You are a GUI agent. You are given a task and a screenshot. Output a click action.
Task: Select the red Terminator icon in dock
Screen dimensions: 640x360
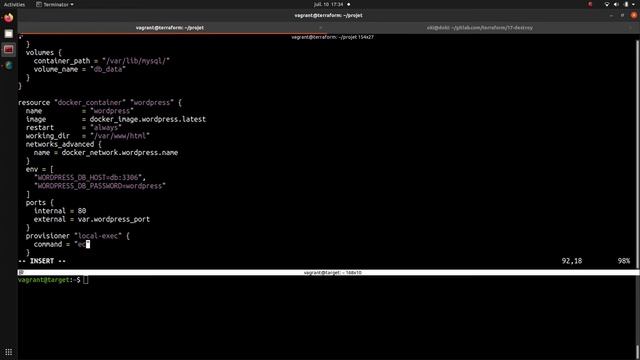pos(9,50)
